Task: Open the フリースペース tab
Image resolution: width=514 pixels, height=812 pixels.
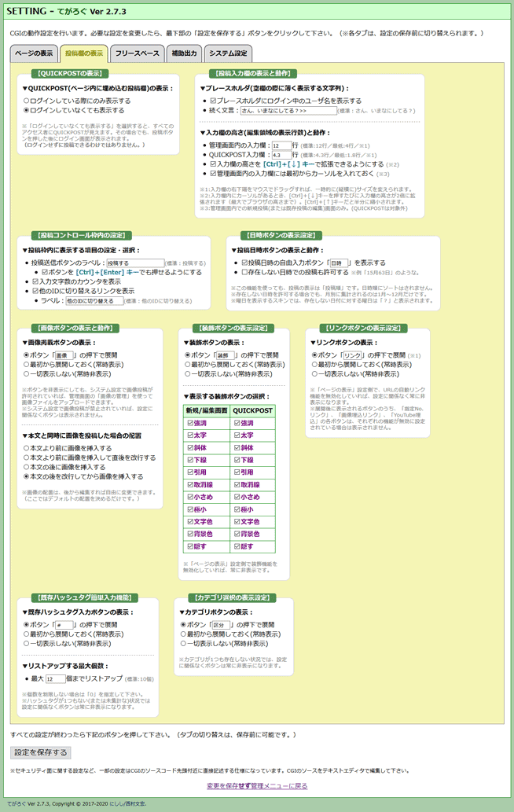Action: (x=138, y=53)
